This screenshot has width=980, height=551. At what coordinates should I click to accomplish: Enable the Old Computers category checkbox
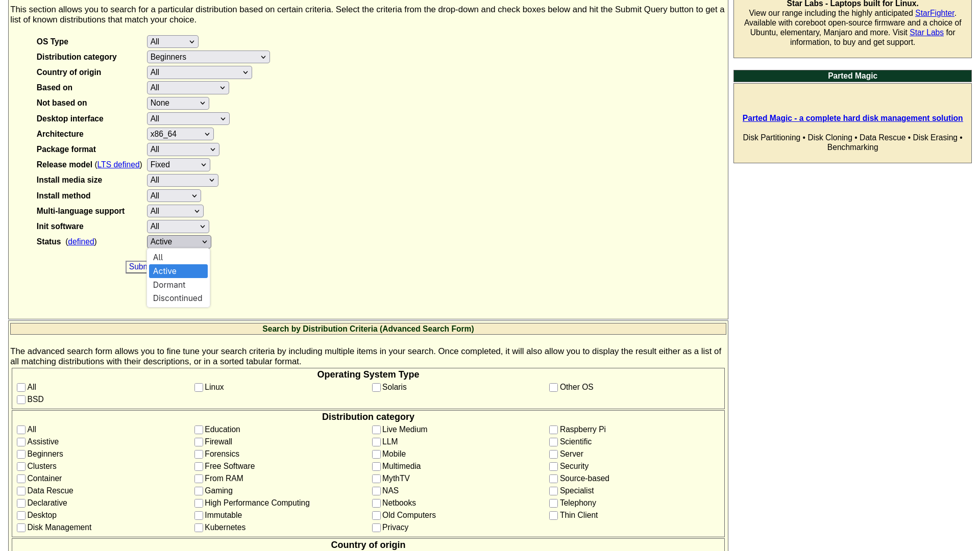coord(376,515)
